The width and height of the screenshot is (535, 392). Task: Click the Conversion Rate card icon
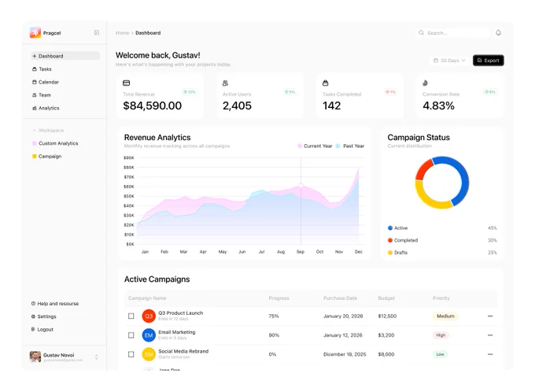(x=425, y=83)
